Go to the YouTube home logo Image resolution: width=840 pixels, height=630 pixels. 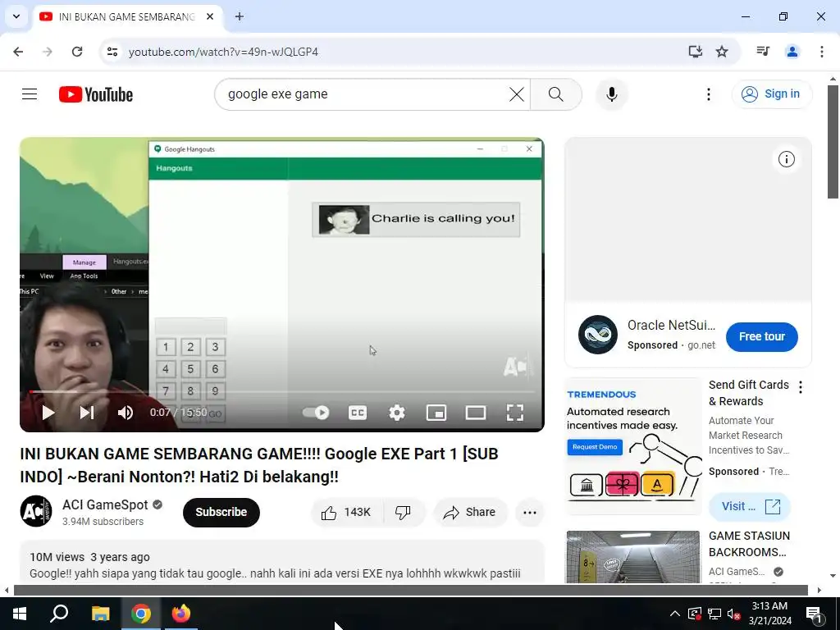(96, 94)
